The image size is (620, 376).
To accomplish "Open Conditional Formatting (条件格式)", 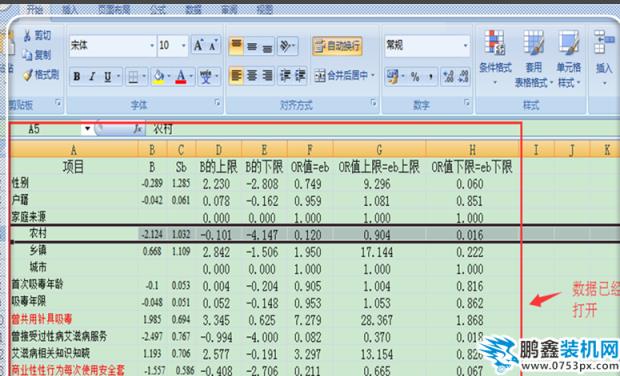I will [x=495, y=56].
